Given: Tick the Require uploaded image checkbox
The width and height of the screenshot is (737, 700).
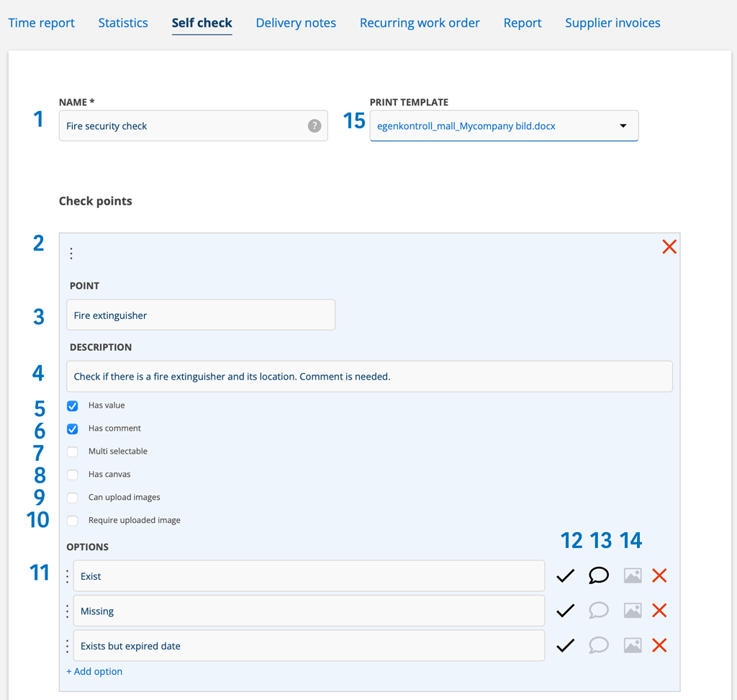Looking at the screenshot, I should coord(73,521).
